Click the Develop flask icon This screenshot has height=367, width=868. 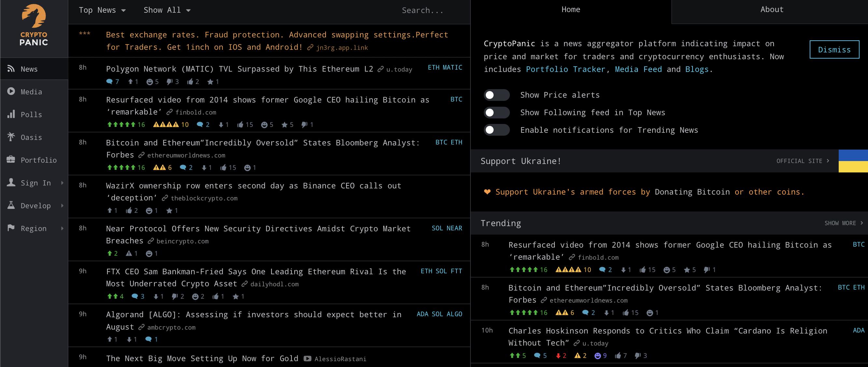click(x=11, y=205)
